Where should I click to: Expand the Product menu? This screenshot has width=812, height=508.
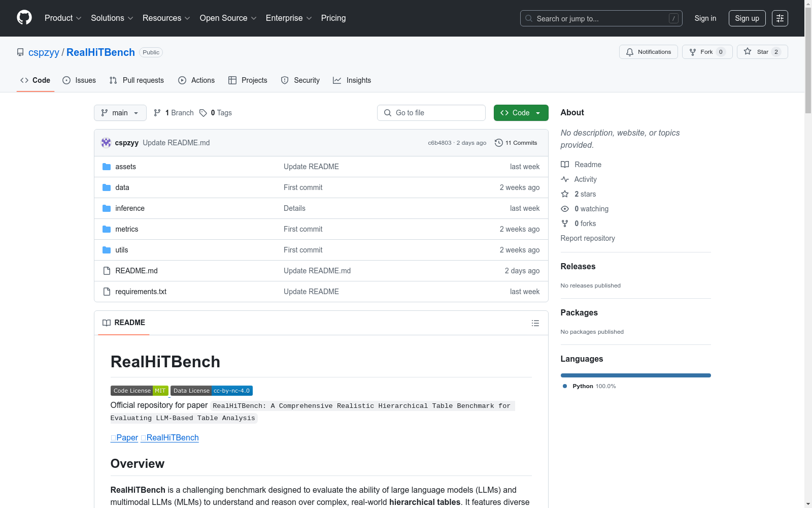pos(63,18)
